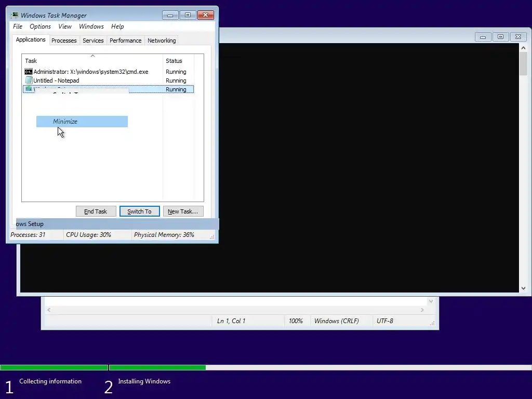Click the Running status of the Notepad row
The width and height of the screenshot is (532, 399).
[176, 81]
